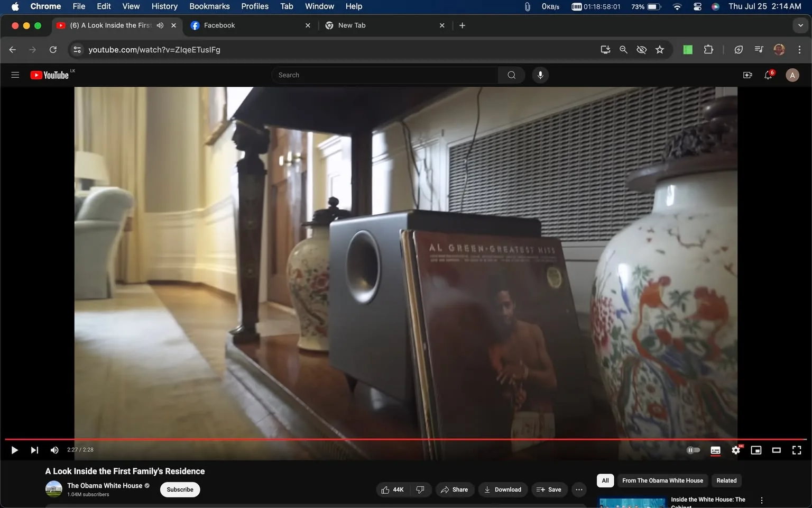This screenshot has height=508, width=812.
Task: Enable subtitles with the captions icon
Action: [715, 450]
